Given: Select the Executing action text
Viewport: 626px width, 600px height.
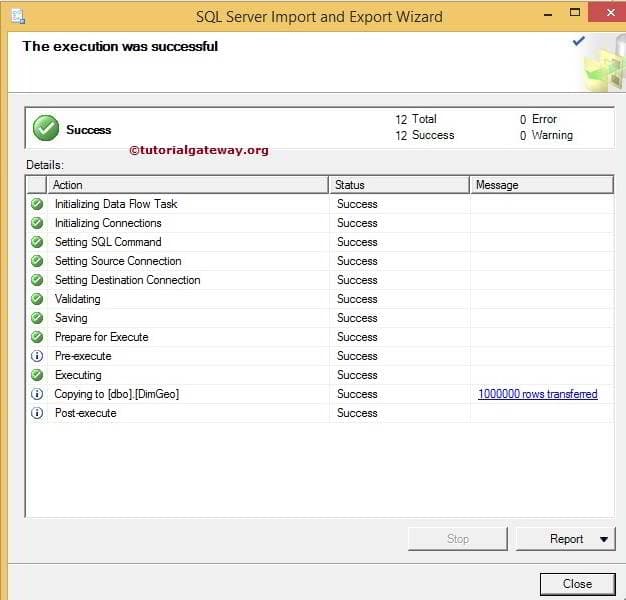Looking at the screenshot, I should (78, 375).
